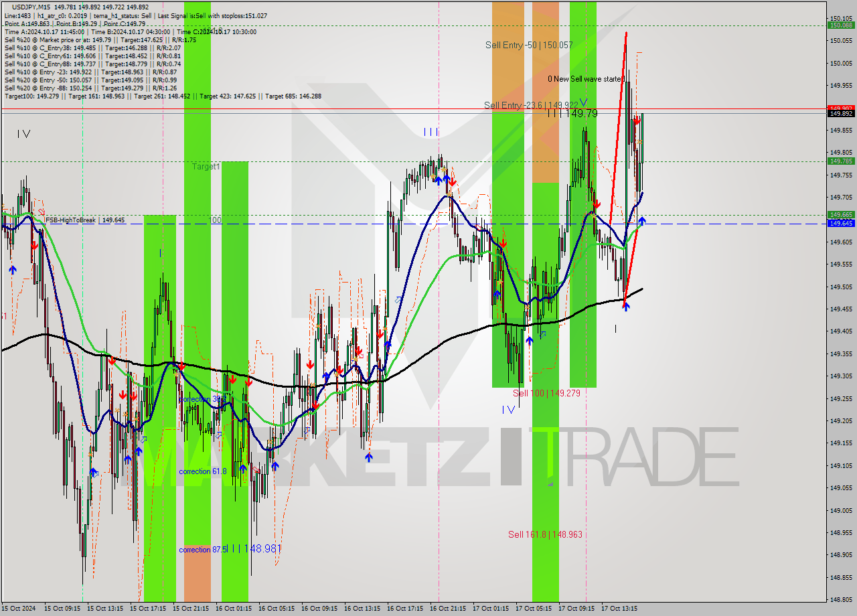Click the 'Sell 161.8 | 148.963' label
The width and height of the screenshot is (857, 616).
coord(545,534)
